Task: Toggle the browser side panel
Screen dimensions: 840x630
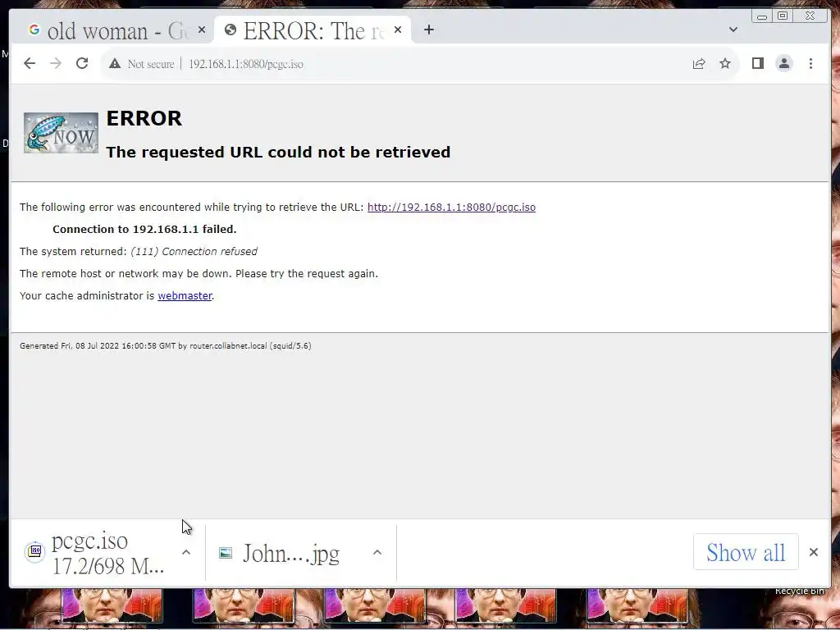Action: click(757, 64)
